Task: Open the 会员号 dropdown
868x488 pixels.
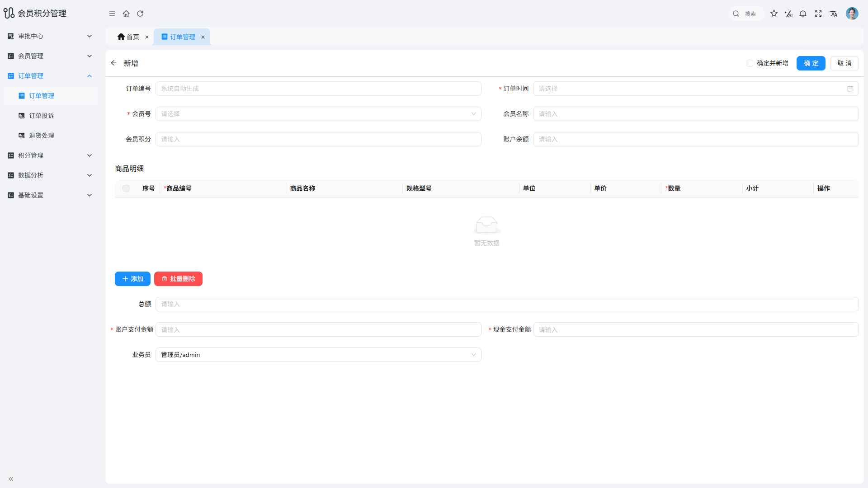Action: point(318,114)
